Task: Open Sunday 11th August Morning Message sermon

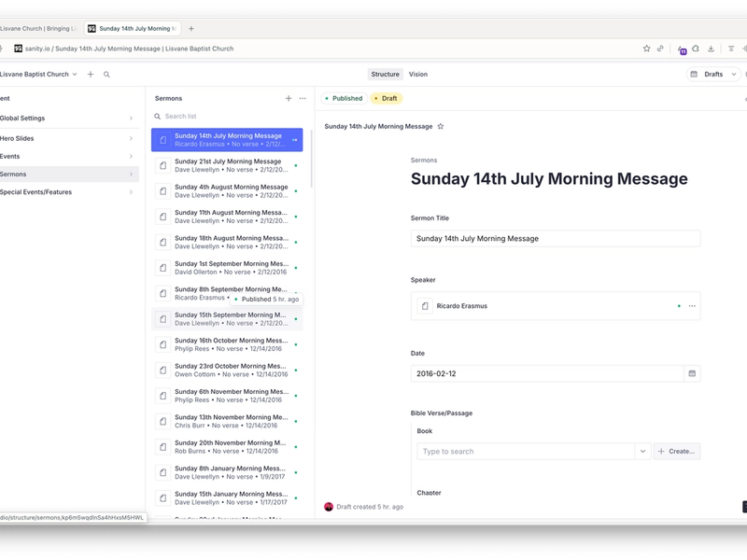Action: point(227,217)
